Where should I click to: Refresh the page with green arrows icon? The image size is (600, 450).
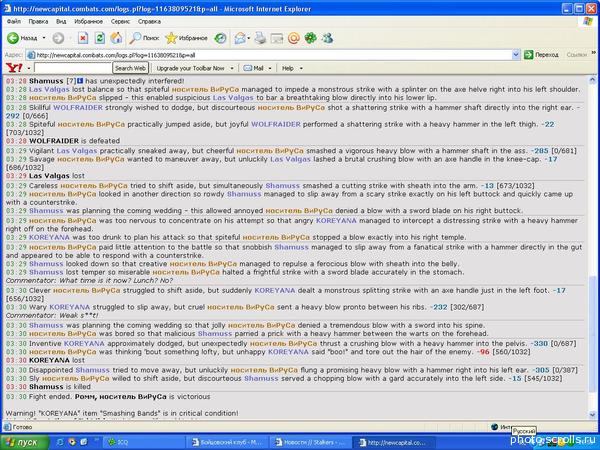(100, 38)
